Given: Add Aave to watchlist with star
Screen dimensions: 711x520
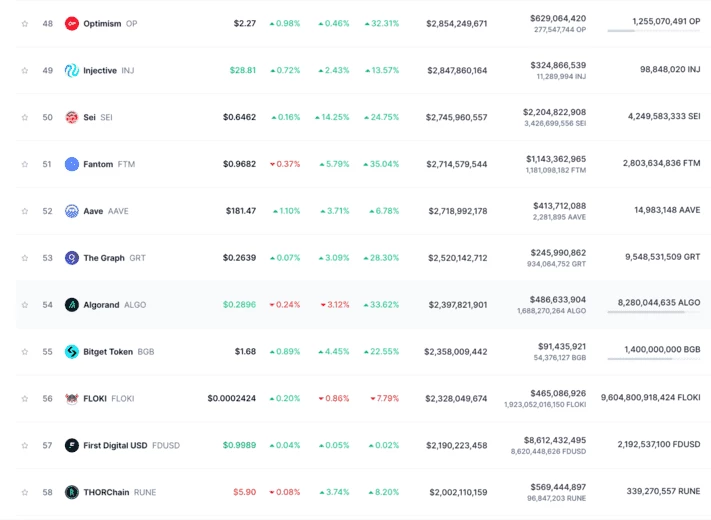Looking at the screenshot, I should pos(25,211).
